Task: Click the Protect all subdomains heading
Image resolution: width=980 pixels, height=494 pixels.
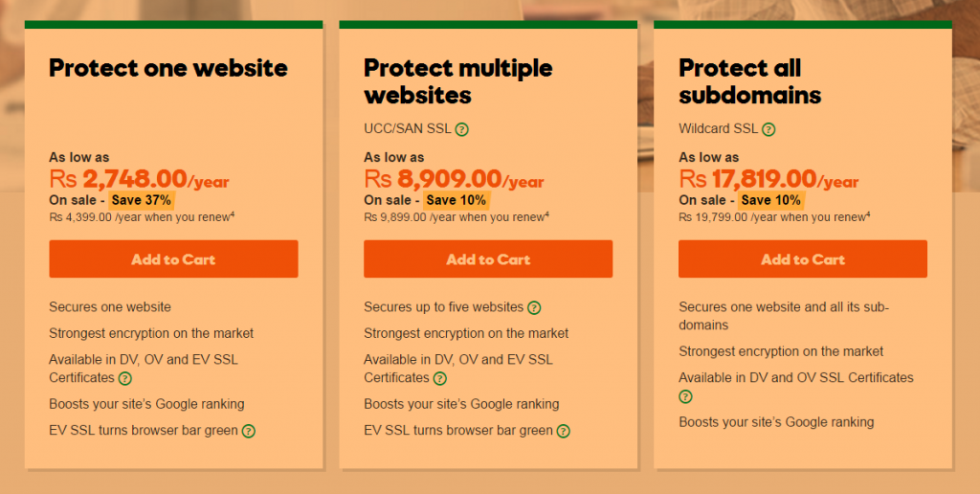Action: (750, 81)
